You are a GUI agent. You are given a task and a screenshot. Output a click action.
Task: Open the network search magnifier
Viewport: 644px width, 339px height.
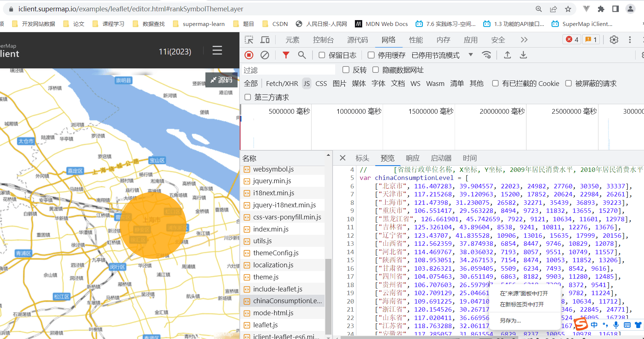(x=302, y=55)
